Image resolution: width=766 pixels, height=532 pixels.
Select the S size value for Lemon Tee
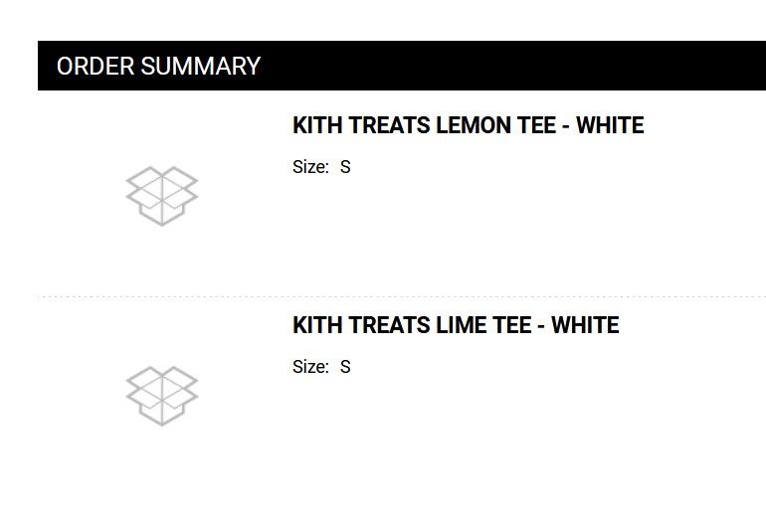tap(345, 167)
